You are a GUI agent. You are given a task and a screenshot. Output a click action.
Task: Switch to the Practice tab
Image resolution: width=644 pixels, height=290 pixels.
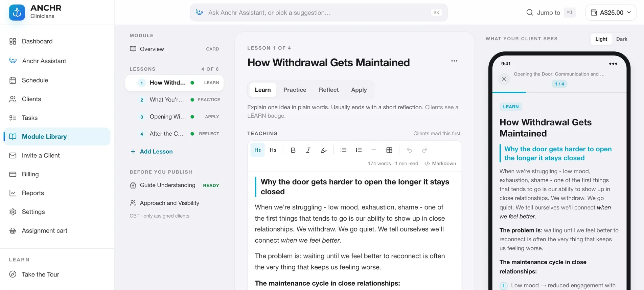pyautogui.click(x=295, y=90)
